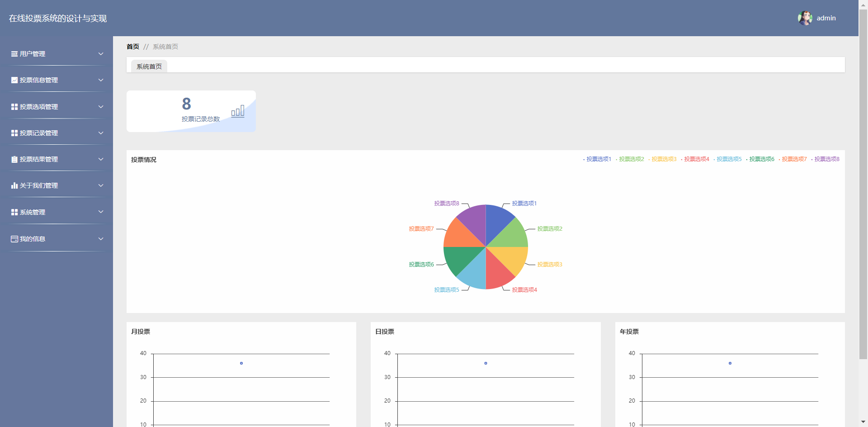Open the 投票结果管理 menu
The height and width of the screenshot is (427, 868).
57,159
